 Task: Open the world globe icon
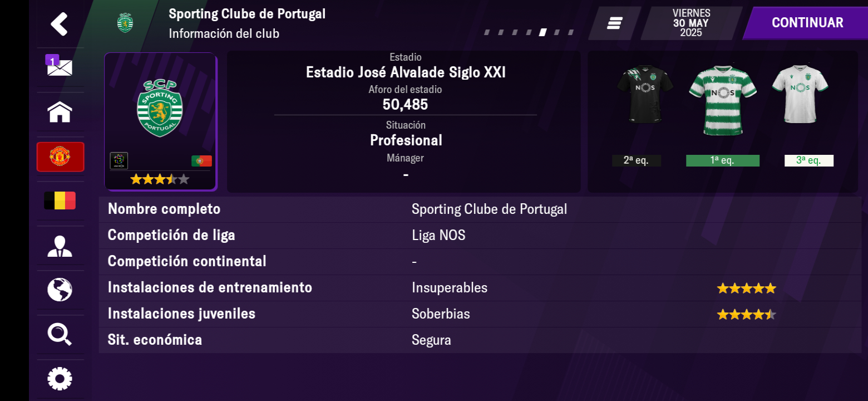[60, 290]
